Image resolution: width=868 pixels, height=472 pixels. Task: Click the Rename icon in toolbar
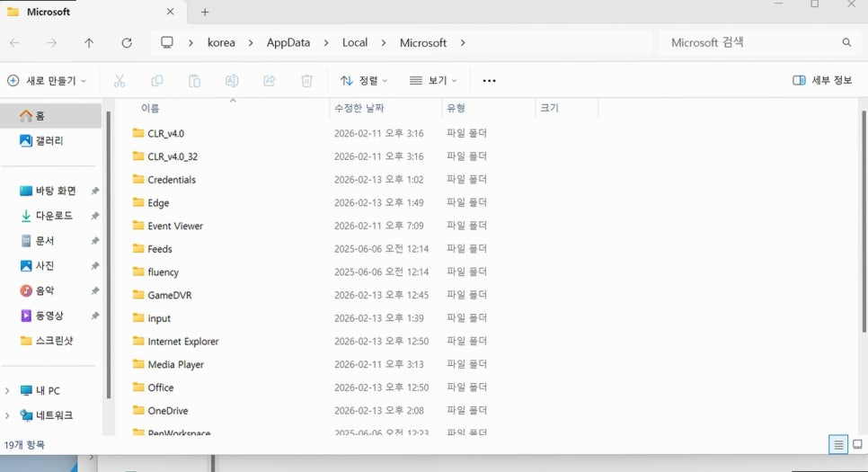point(232,81)
